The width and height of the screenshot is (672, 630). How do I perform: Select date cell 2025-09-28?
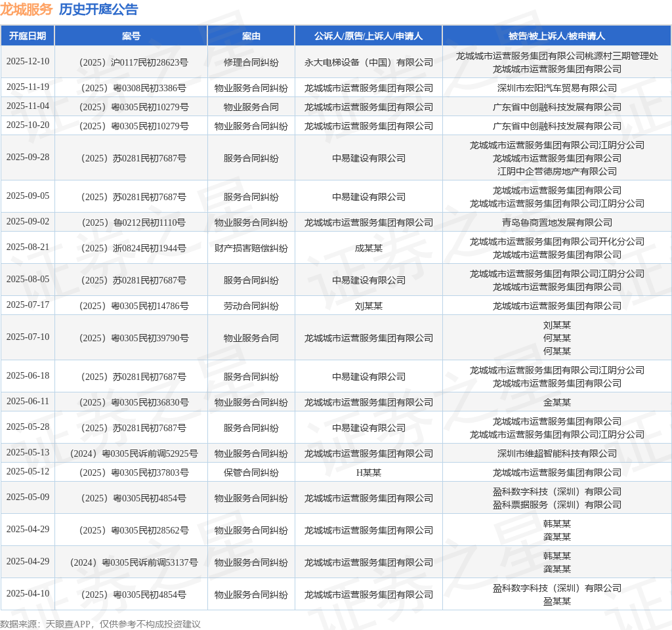click(28, 157)
